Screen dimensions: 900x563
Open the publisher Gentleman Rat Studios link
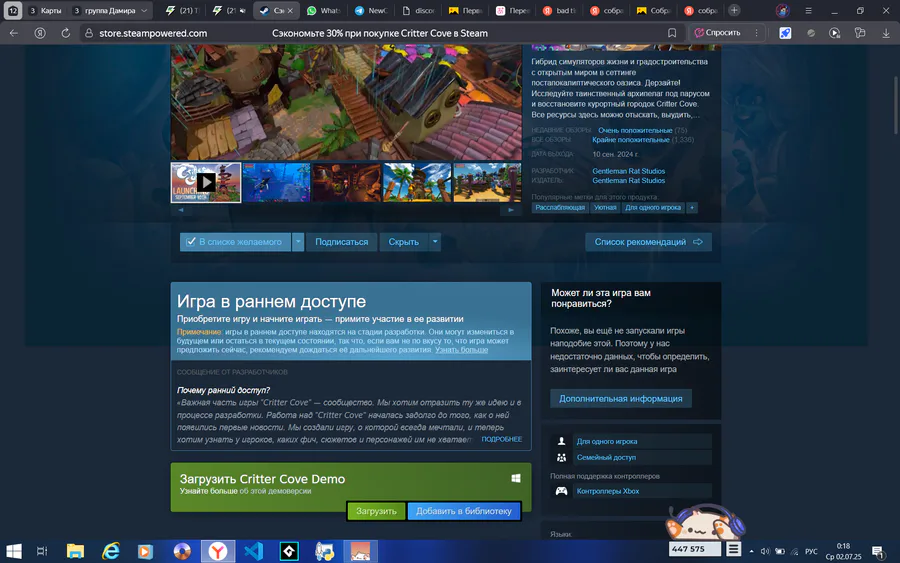tap(629, 180)
